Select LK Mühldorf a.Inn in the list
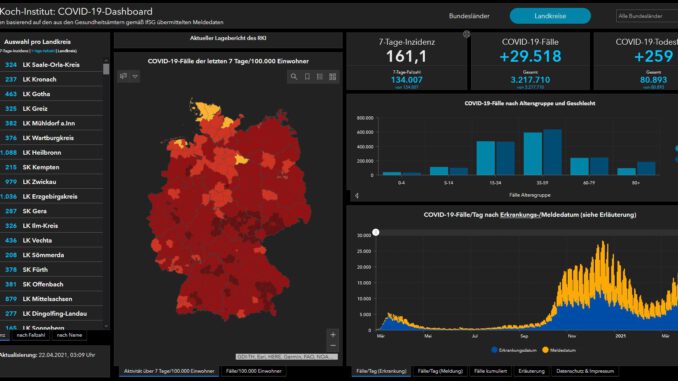Screen dimensions: 678x381 click(51, 123)
